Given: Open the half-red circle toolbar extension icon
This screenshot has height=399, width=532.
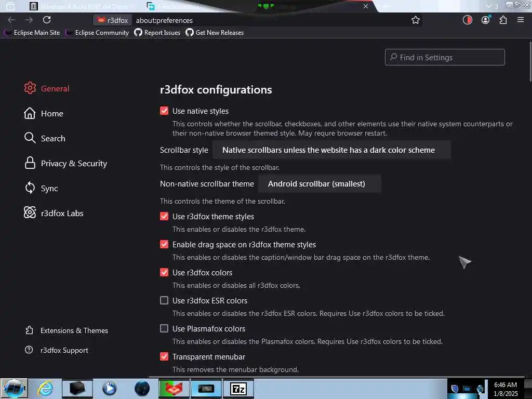Looking at the screenshot, I should (x=467, y=20).
